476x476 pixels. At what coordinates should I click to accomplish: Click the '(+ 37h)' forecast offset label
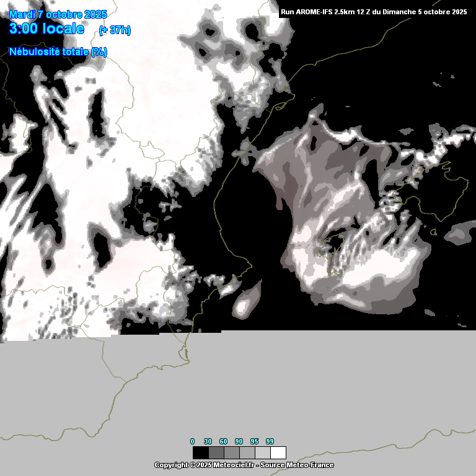[115, 30]
